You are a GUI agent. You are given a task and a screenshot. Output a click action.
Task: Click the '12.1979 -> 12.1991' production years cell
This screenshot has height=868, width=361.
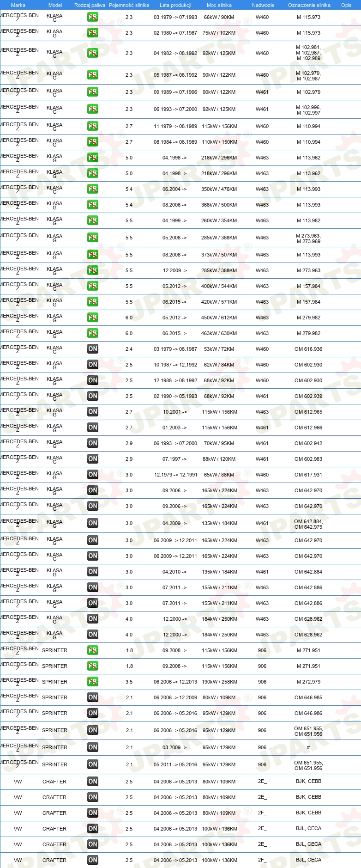[x=175, y=475]
